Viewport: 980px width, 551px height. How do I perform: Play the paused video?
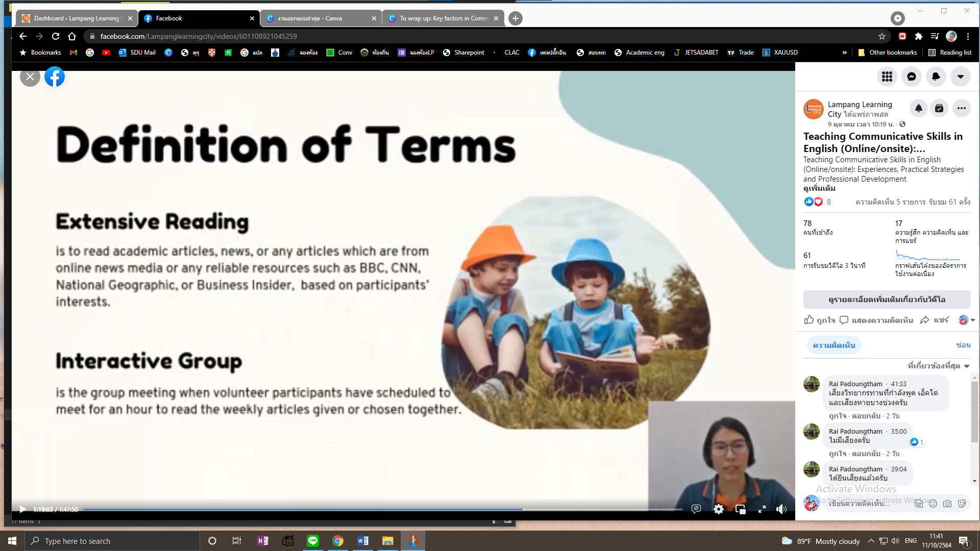pyautogui.click(x=22, y=509)
